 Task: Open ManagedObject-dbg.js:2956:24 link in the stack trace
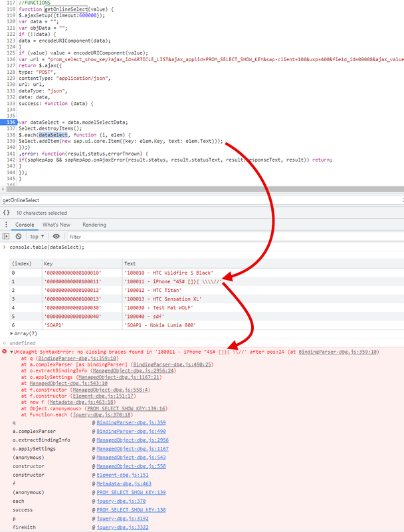point(134,370)
